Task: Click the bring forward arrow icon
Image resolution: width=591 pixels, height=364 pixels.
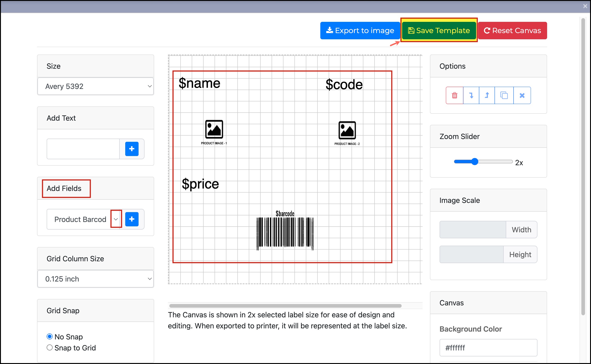Action: (x=487, y=95)
